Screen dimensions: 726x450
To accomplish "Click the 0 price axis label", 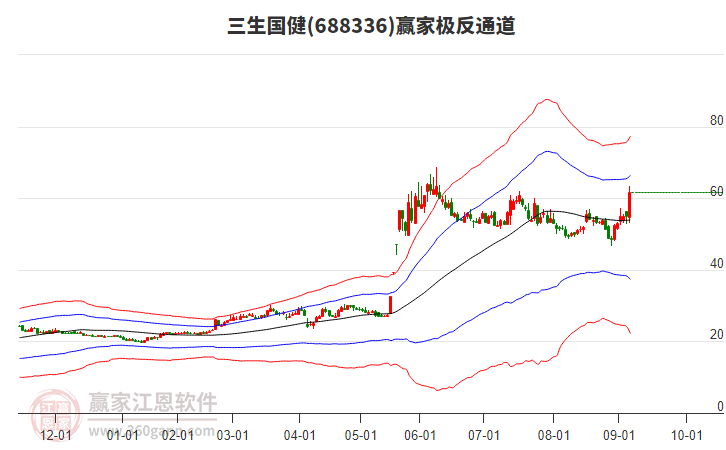I will [720, 406].
